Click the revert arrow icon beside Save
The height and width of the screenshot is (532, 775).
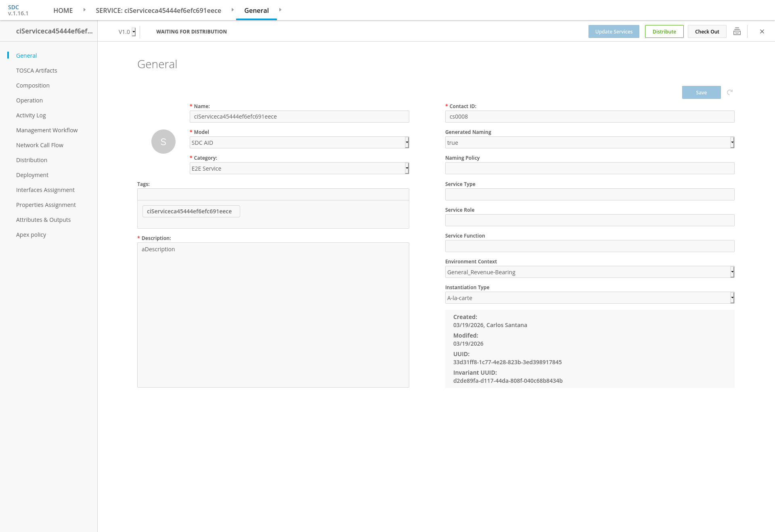pyautogui.click(x=730, y=92)
